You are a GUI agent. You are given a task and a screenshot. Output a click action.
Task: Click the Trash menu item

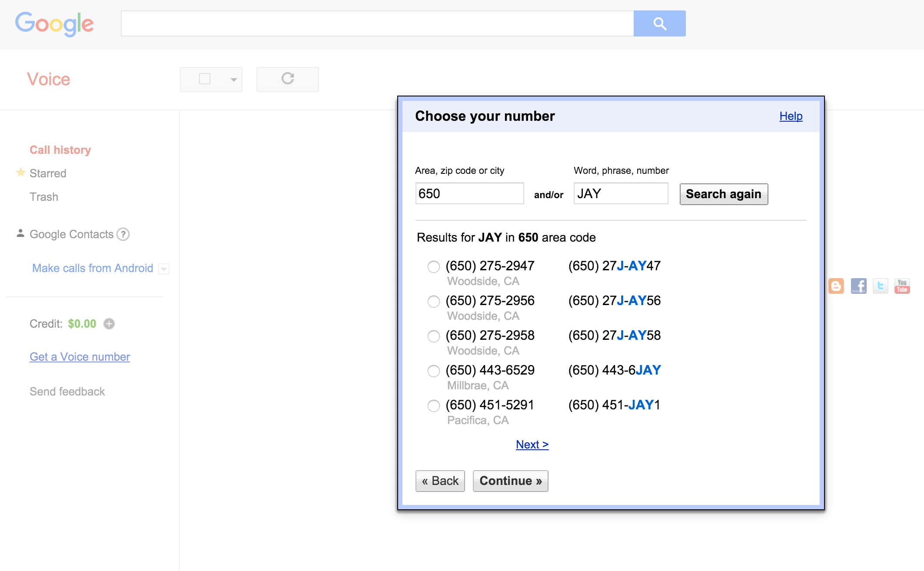pos(44,196)
